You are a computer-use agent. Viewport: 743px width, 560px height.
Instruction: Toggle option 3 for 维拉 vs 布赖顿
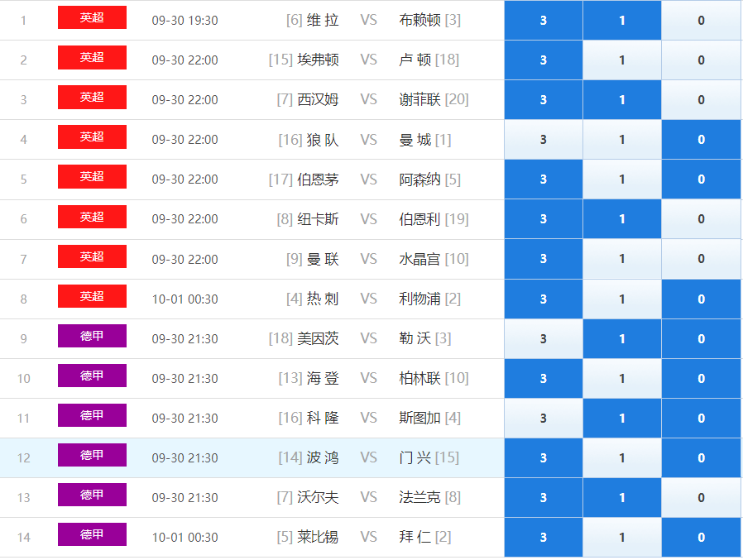point(544,20)
